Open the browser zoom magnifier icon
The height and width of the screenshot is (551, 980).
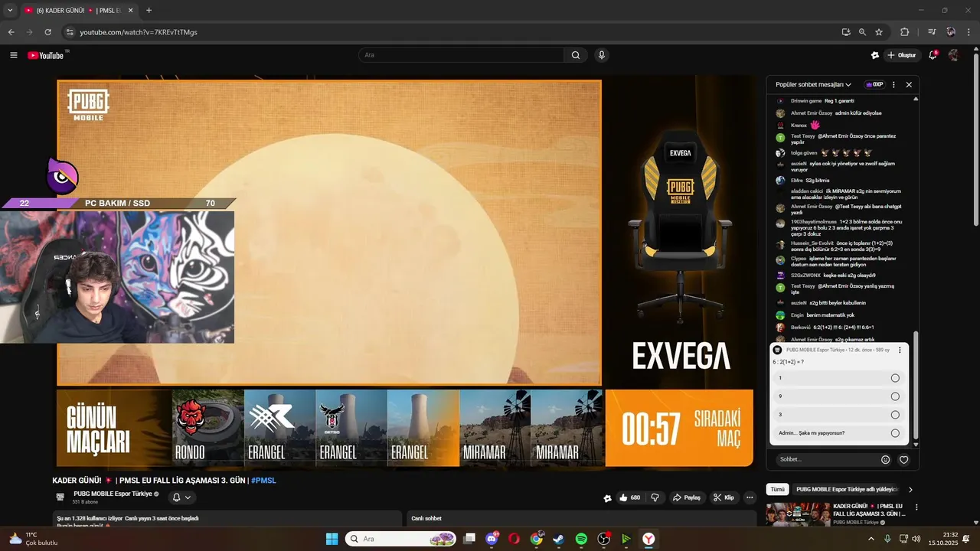[x=862, y=32]
